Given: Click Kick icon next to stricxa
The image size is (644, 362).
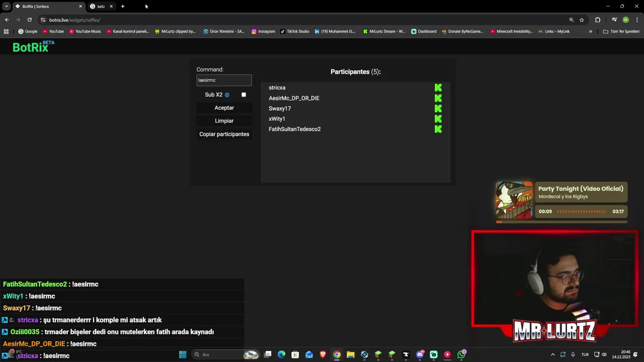Looking at the screenshot, I should pyautogui.click(x=438, y=87).
